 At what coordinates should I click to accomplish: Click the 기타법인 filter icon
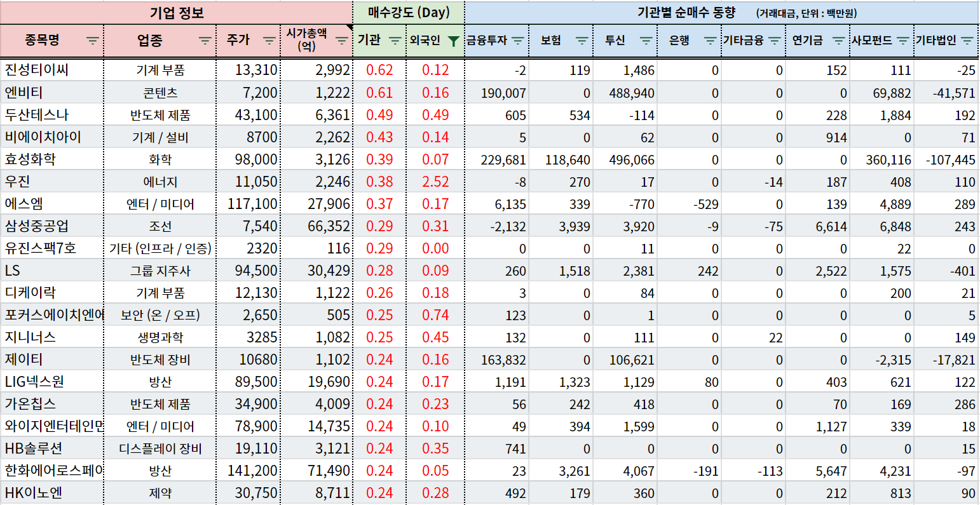(968, 41)
